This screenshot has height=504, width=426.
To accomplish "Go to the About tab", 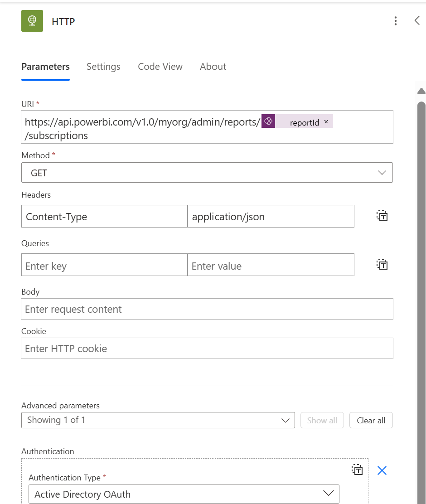I will 213,67.
